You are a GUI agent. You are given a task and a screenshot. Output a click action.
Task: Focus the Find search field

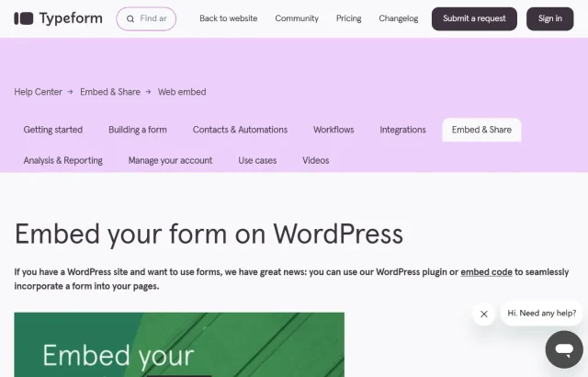click(x=146, y=18)
